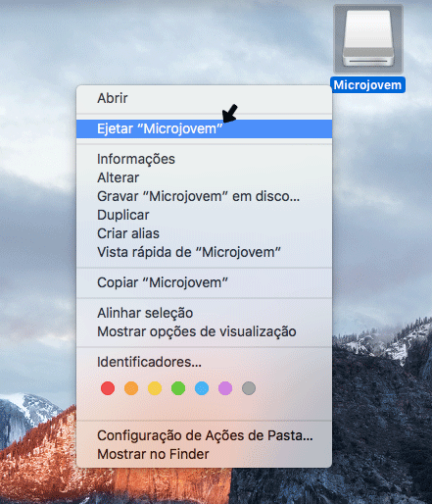432x504 pixels.
Task: Apply the red tag color
Action: pyautogui.click(x=108, y=388)
